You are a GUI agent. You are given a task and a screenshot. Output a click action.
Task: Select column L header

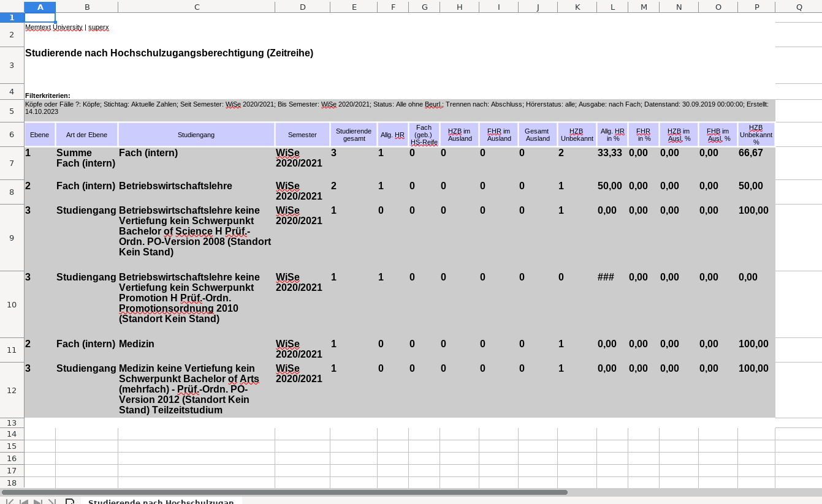click(x=612, y=7)
